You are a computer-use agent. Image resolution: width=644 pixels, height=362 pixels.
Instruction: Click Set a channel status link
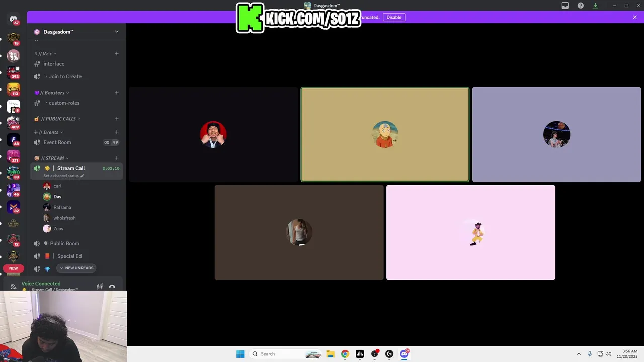pos(63,176)
